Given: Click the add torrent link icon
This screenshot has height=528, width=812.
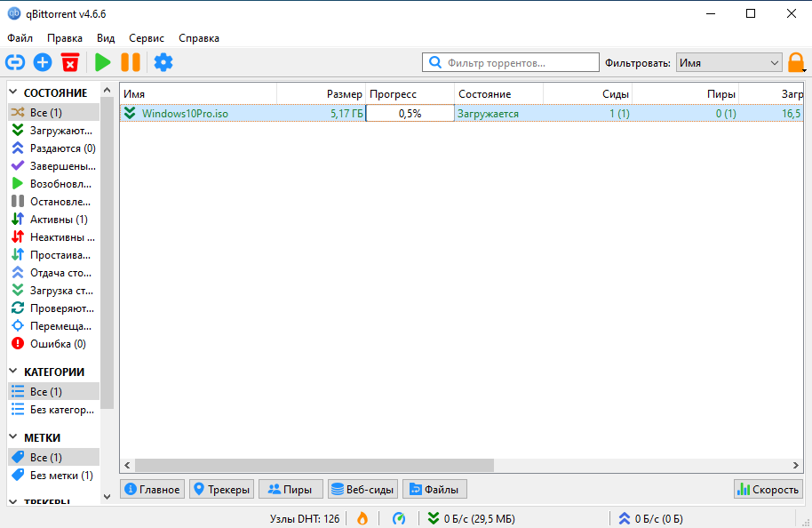Looking at the screenshot, I should coord(15,63).
